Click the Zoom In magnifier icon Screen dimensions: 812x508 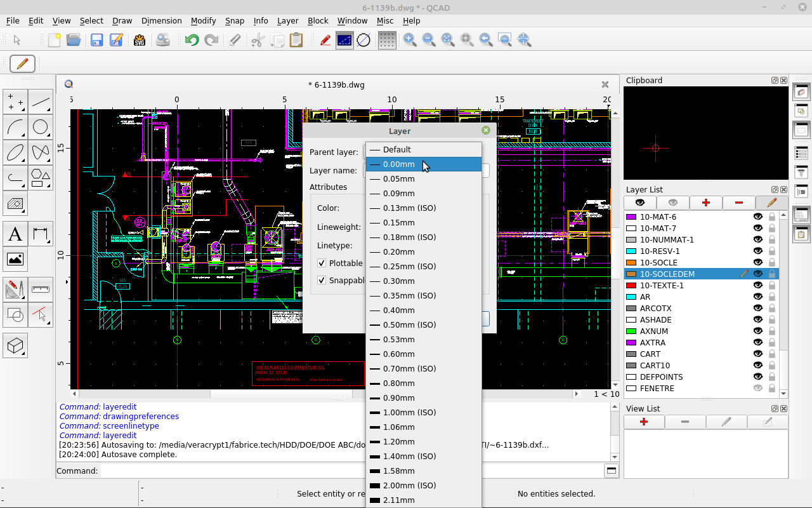(x=410, y=40)
